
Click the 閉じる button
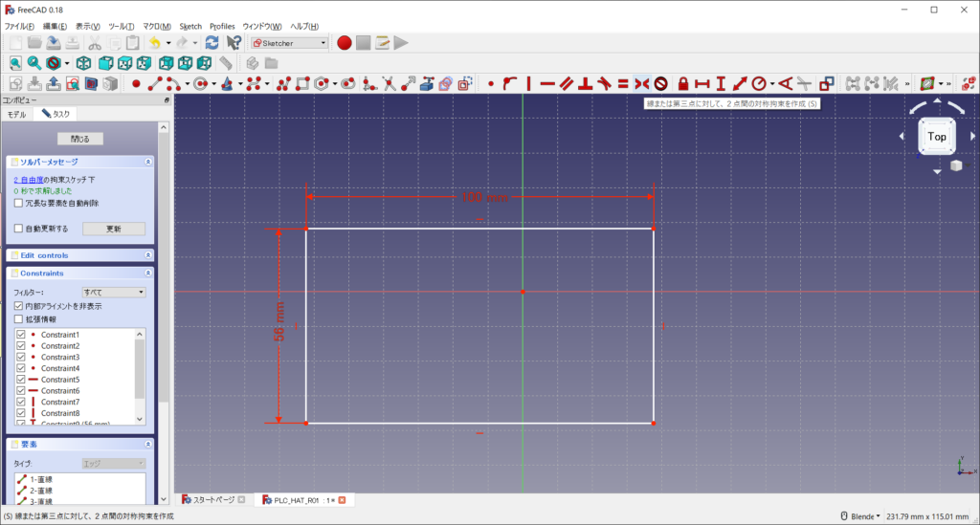[x=79, y=139]
